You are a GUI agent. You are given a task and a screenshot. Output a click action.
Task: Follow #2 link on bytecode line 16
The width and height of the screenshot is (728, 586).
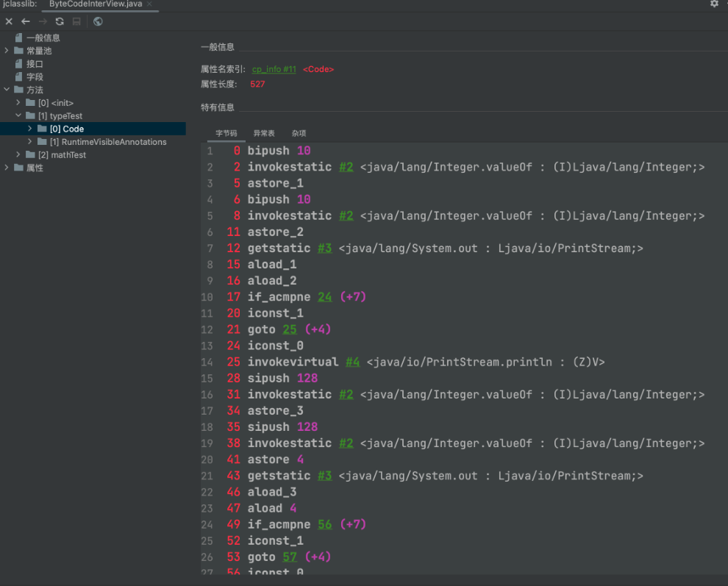(346, 394)
